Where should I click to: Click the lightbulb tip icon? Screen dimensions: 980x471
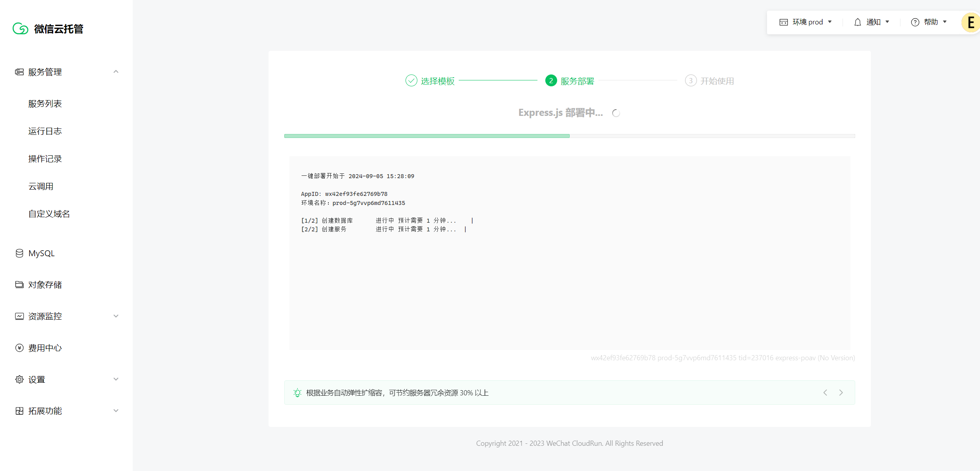click(297, 393)
